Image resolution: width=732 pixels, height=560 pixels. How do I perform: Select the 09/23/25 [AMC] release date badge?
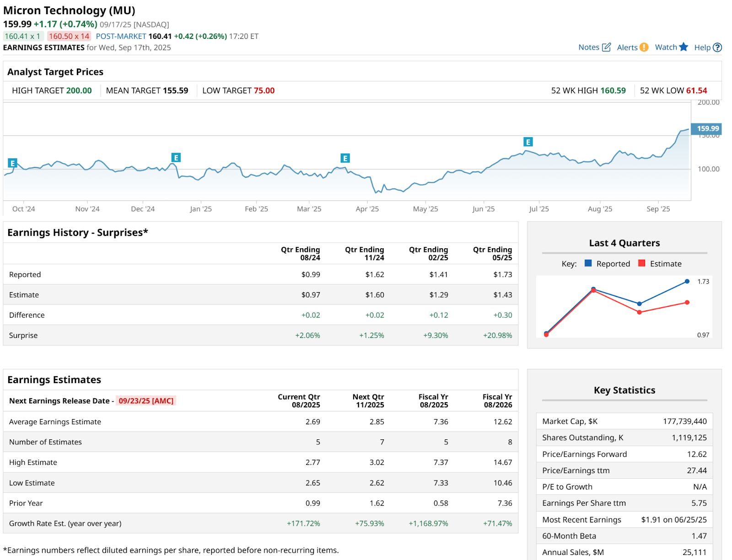(x=146, y=401)
